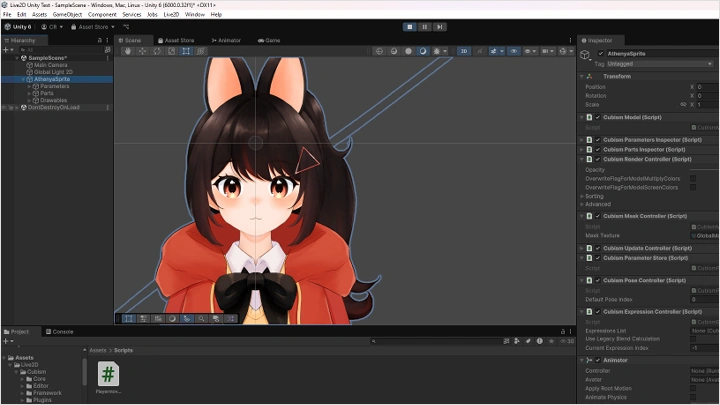720x405 pixels.
Task: Expand the DontDestroyOnLoad scene
Action: 17,107
